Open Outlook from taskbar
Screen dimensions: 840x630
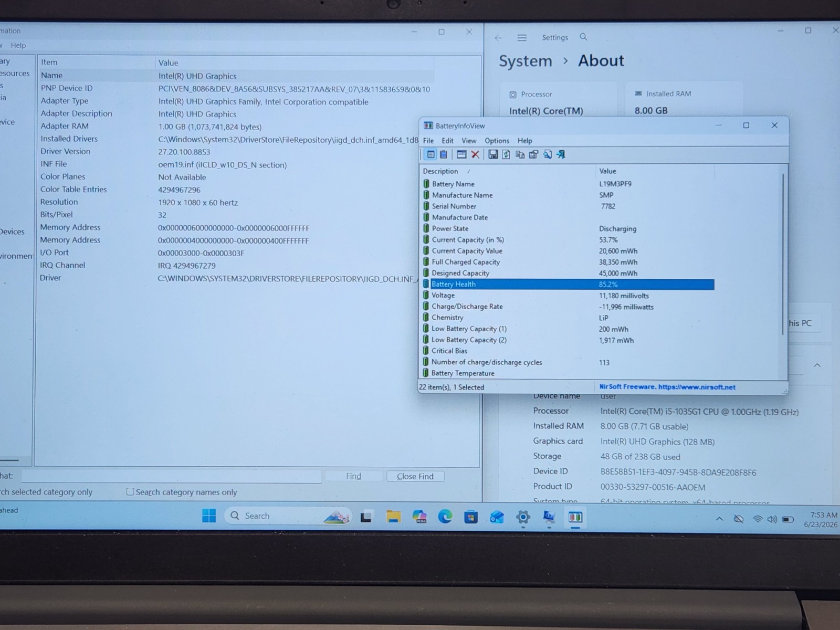click(x=497, y=517)
